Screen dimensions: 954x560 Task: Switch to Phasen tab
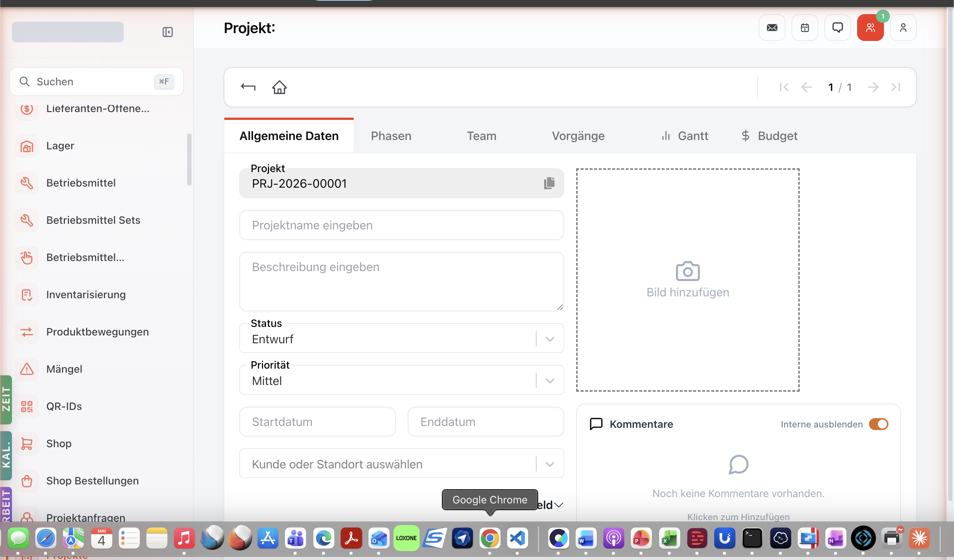(x=391, y=136)
